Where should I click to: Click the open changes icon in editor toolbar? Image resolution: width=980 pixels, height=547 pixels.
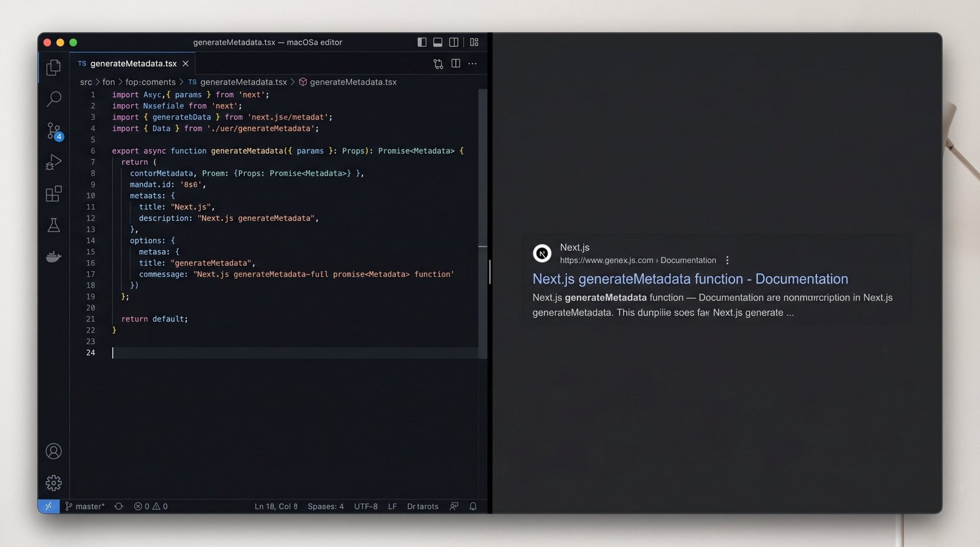coord(438,64)
